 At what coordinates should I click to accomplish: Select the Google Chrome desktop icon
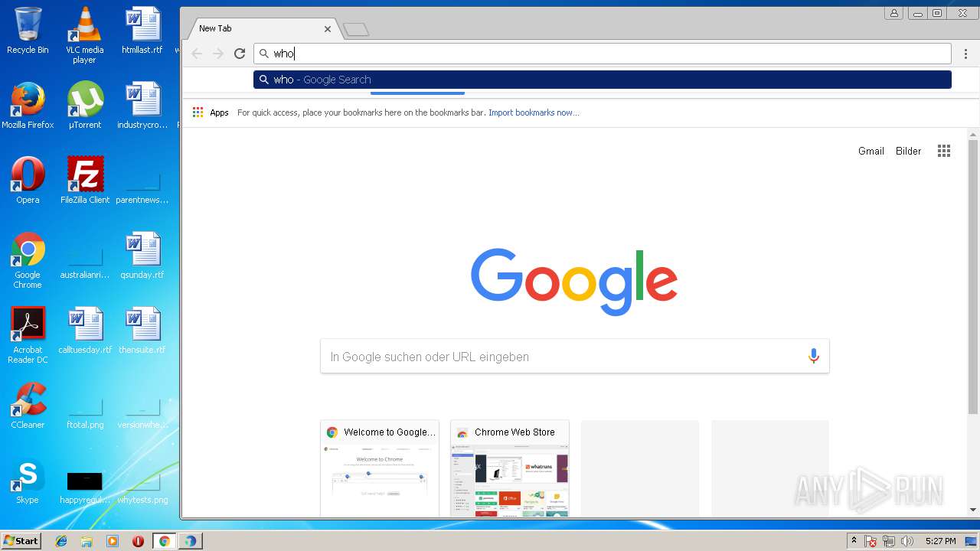point(28,260)
